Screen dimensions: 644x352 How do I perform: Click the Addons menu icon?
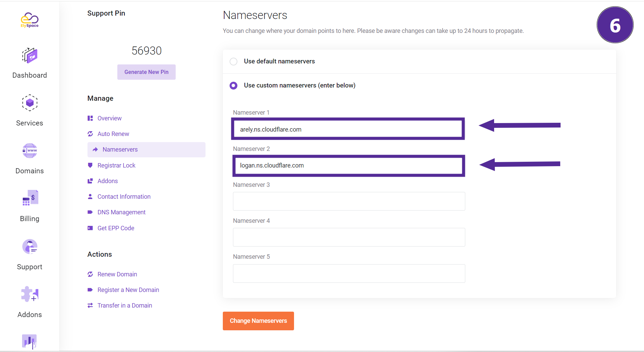point(90,181)
